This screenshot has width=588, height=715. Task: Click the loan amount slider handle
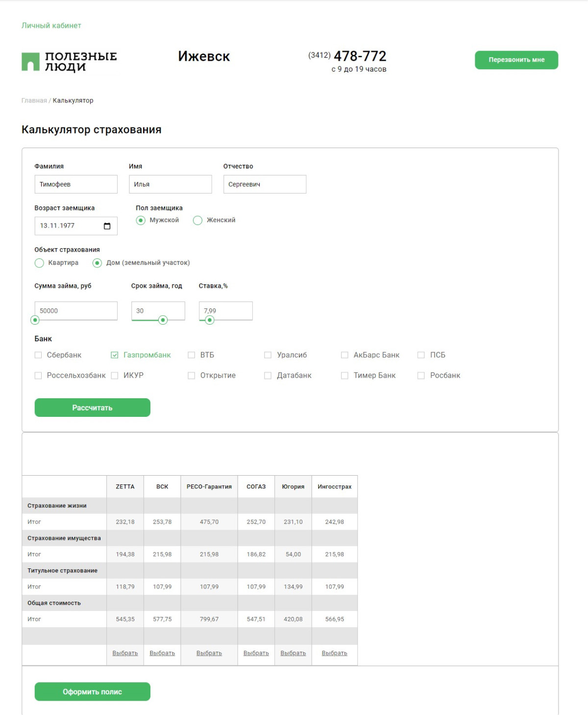tap(35, 320)
